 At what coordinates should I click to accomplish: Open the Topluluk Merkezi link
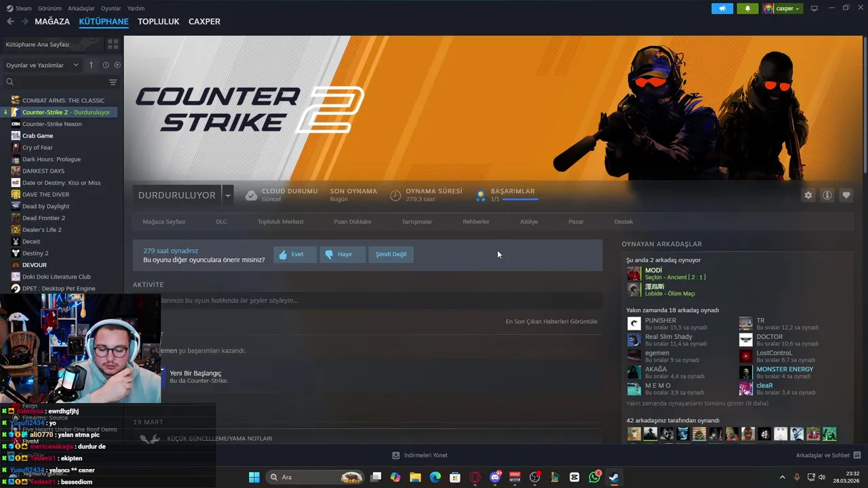[x=281, y=222]
